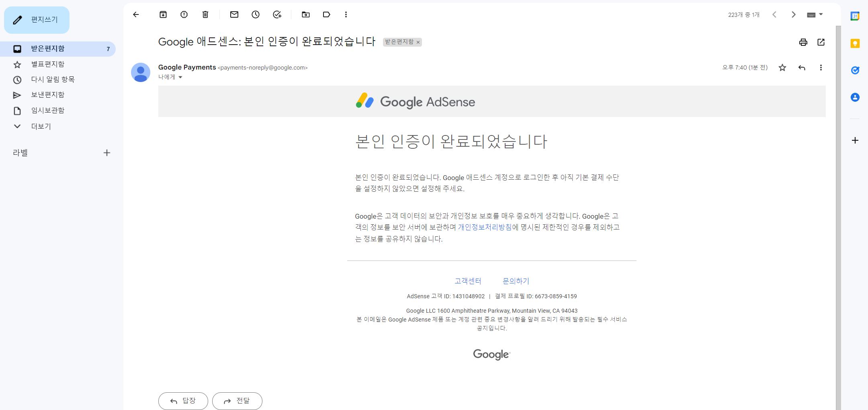Open 받은편지함 inbox folder
Viewport: 868px width, 410px height.
(58, 49)
